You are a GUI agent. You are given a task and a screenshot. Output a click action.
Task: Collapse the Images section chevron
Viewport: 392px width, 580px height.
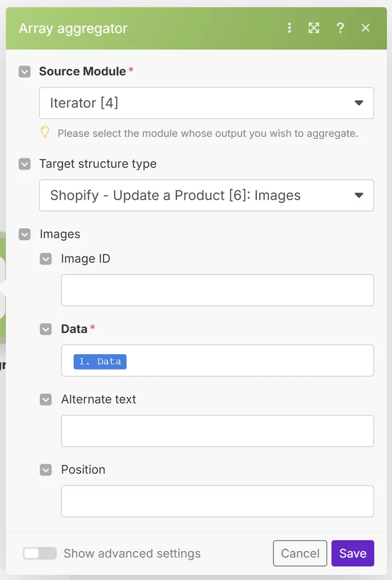point(24,234)
